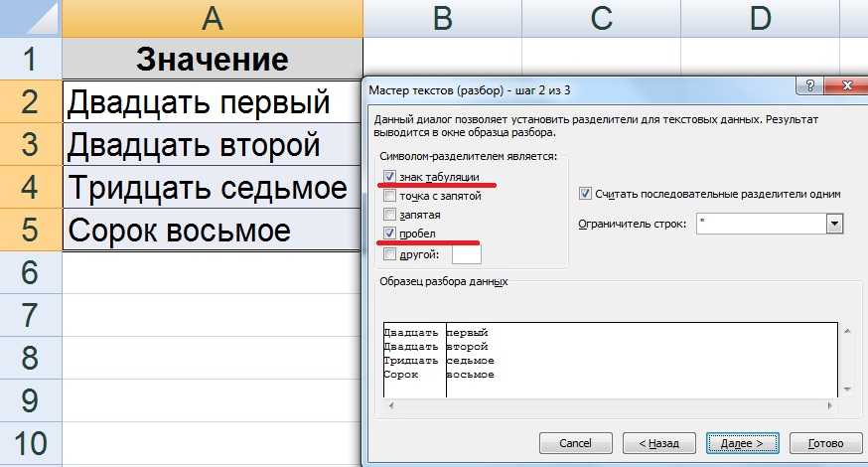Toggle the 'знак табуляции' delimiter checkbox
This screenshot has height=467, width=868.
click(x=389, y=177)
